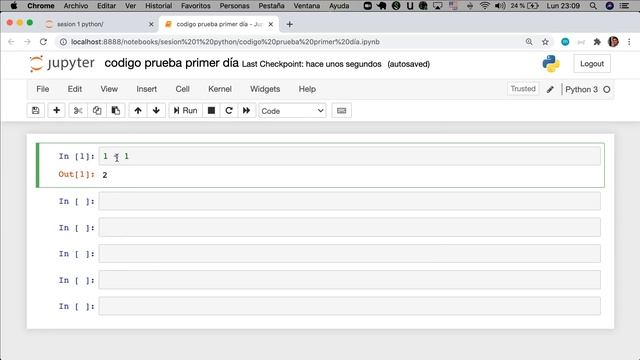Click the In [1]: prompt label
640x360 pixels.
[x=76, y=156]
